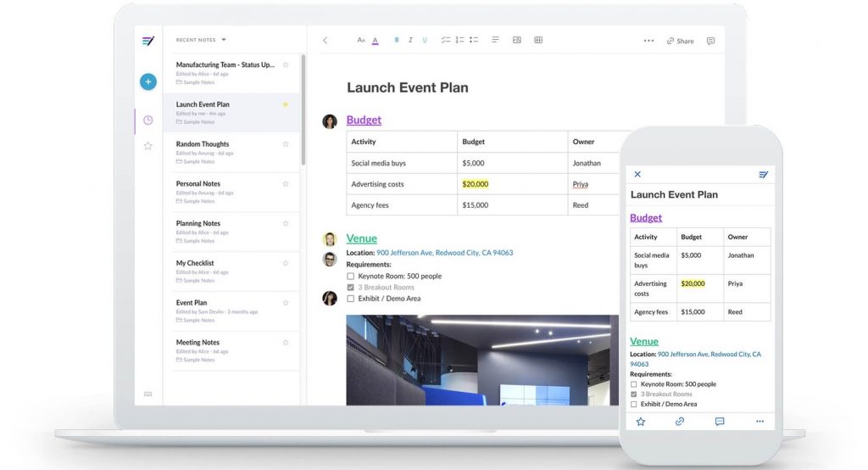Open the Random Thoughts note

tap(231, 152)
